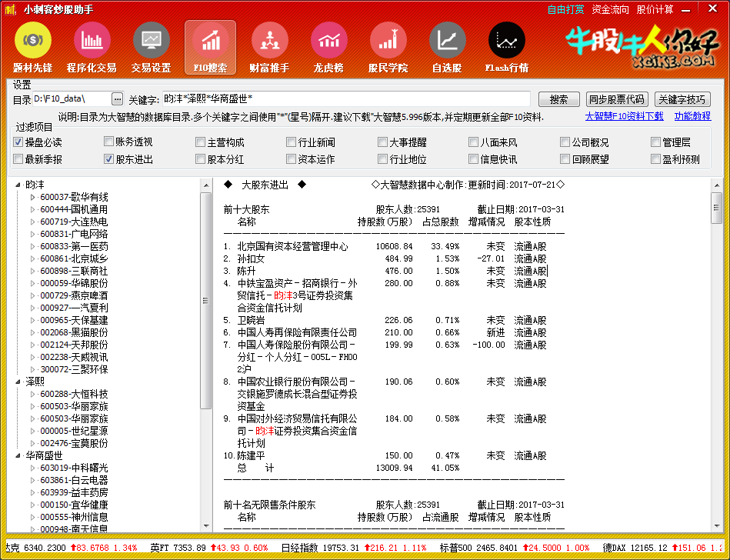Select 300072-三聚环保 in the tree
730x560 pixels.
[x=74, y=369]
